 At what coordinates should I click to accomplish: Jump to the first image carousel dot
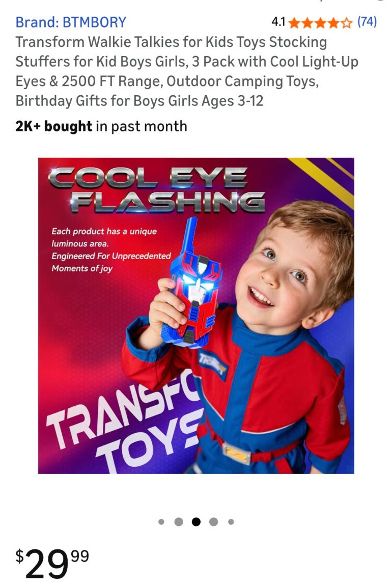point(161,522)
